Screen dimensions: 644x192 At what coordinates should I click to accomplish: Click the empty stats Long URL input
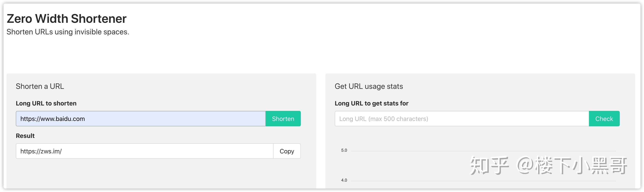coord(461,119)
